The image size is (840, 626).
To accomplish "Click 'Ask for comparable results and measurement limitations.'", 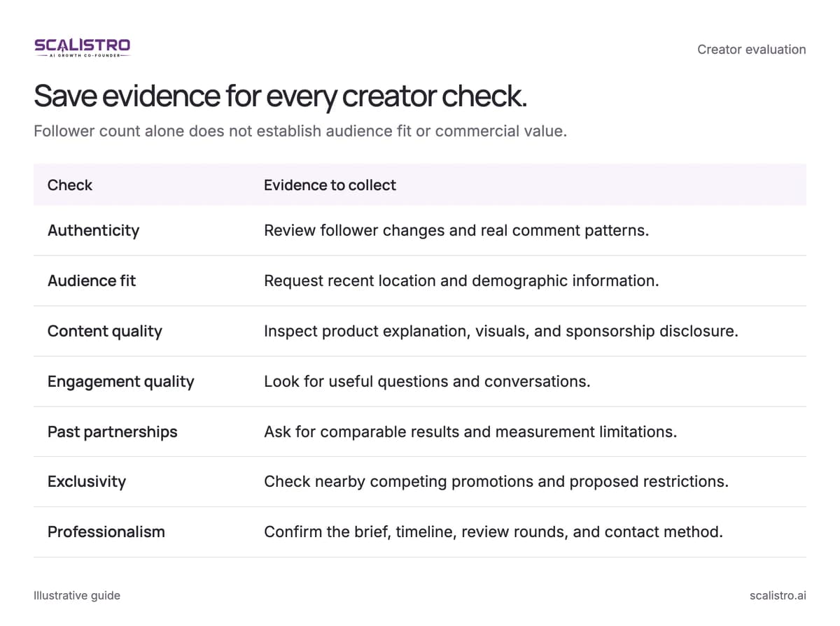I will pyautogui.click(x=470, y=432).
